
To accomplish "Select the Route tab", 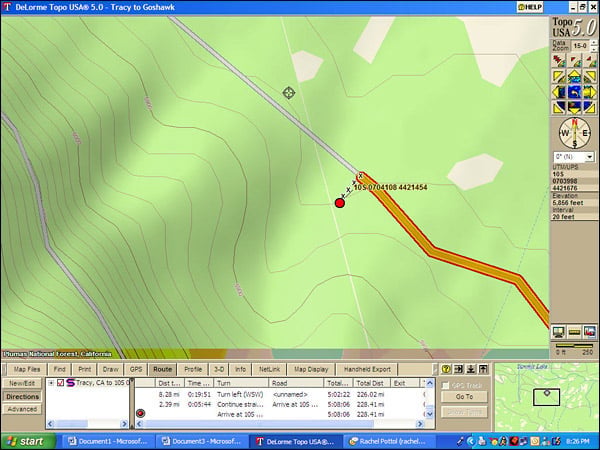I will click(x=162, y=369).
